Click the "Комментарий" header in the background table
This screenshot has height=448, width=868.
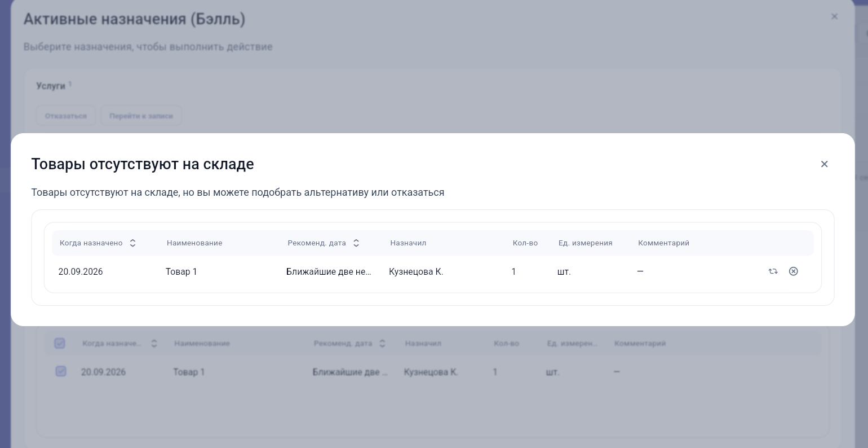coord(640,343)
